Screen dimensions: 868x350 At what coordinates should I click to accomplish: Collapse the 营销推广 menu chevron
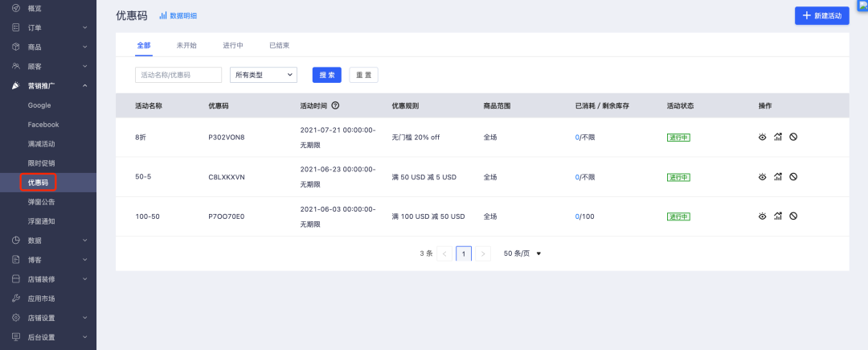click(x=85, y=86)
